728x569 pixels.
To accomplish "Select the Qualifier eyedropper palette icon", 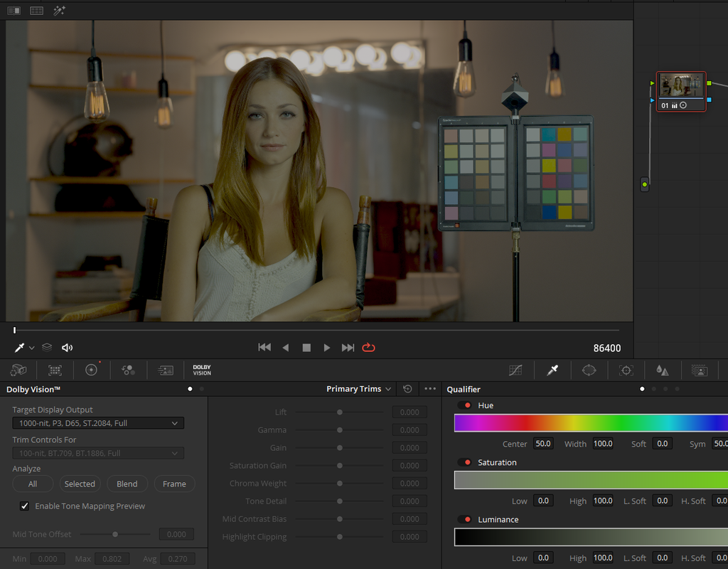I will [x=552, y=370].
